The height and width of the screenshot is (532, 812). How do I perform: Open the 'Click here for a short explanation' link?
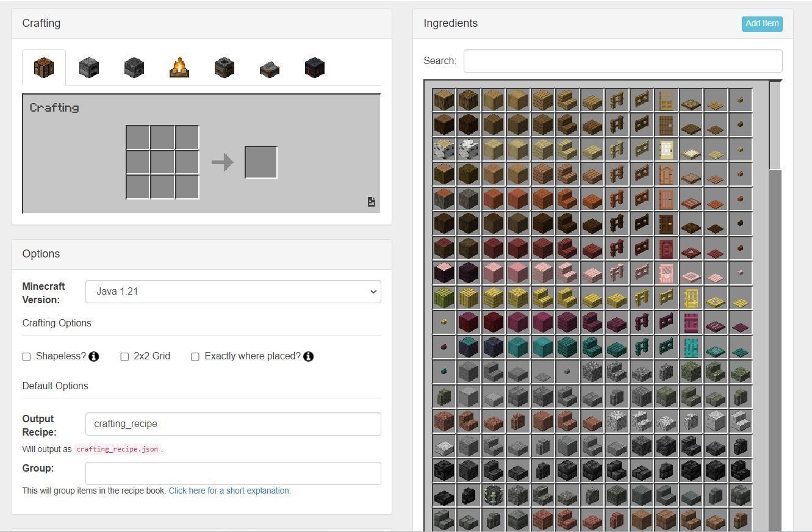(x=229, y=491)
